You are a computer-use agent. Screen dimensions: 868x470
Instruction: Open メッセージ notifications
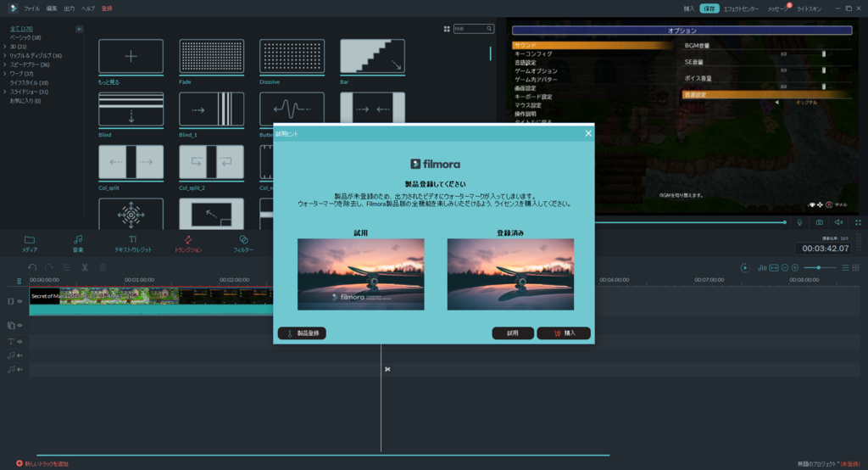coord(777,8)
